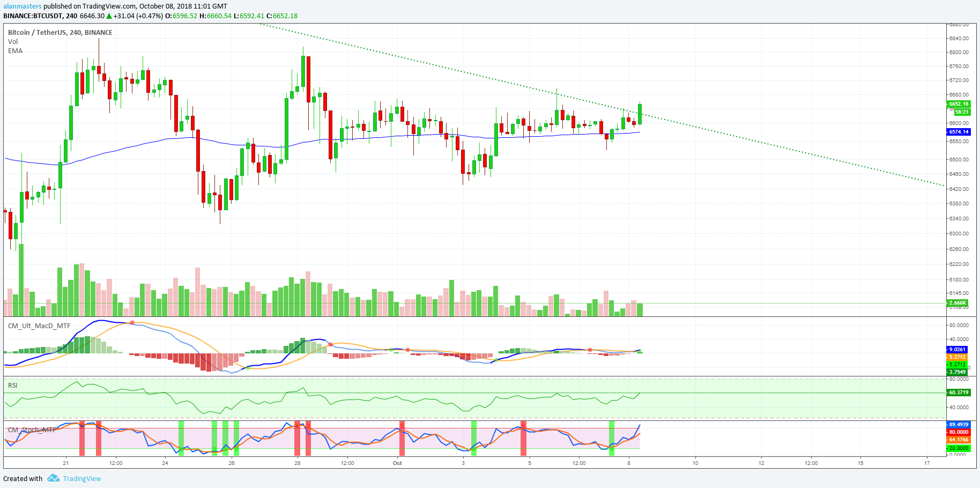Click the EMA value tag 6574.14
This screenshot has width=980, height=488.
[x=959, y=132]
